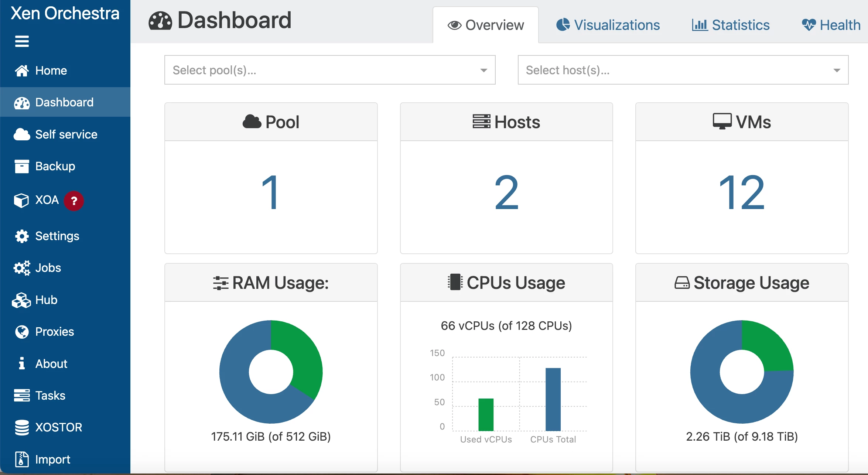Click the Self service cloud icon
The image size is (868, 475).
[22, 134]
